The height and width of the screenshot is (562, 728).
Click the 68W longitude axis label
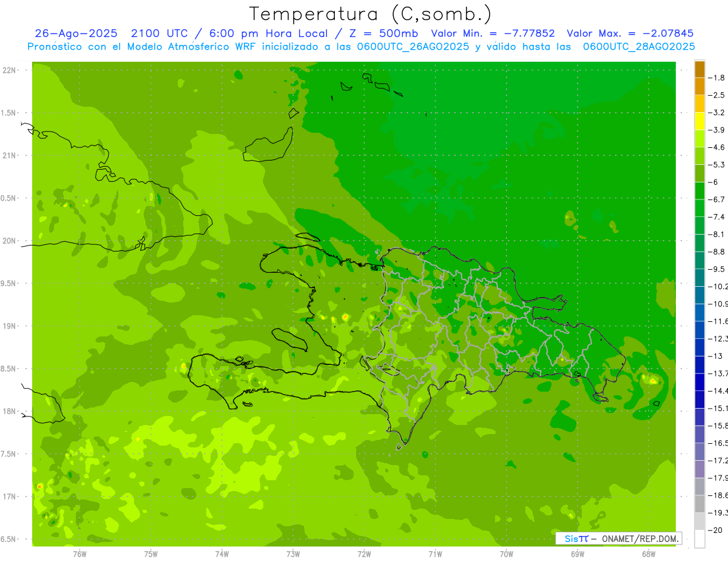[649, 554]
